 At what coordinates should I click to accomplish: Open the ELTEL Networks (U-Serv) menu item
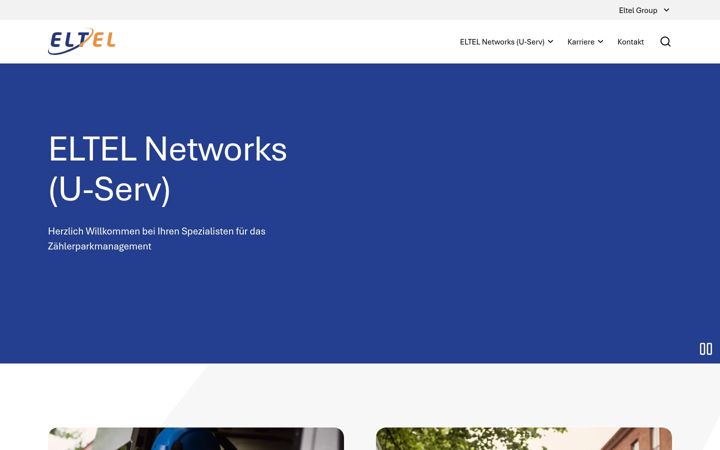pos(502,42)
